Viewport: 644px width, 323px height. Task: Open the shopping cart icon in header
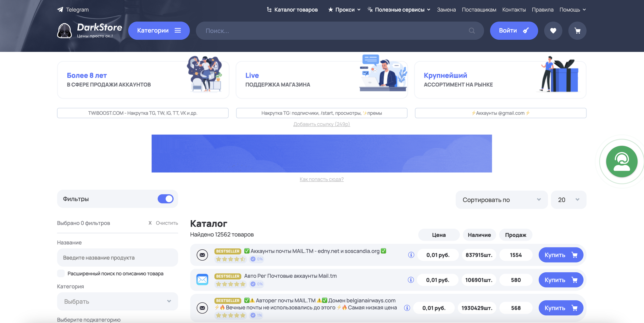click(x=577, y=31)
